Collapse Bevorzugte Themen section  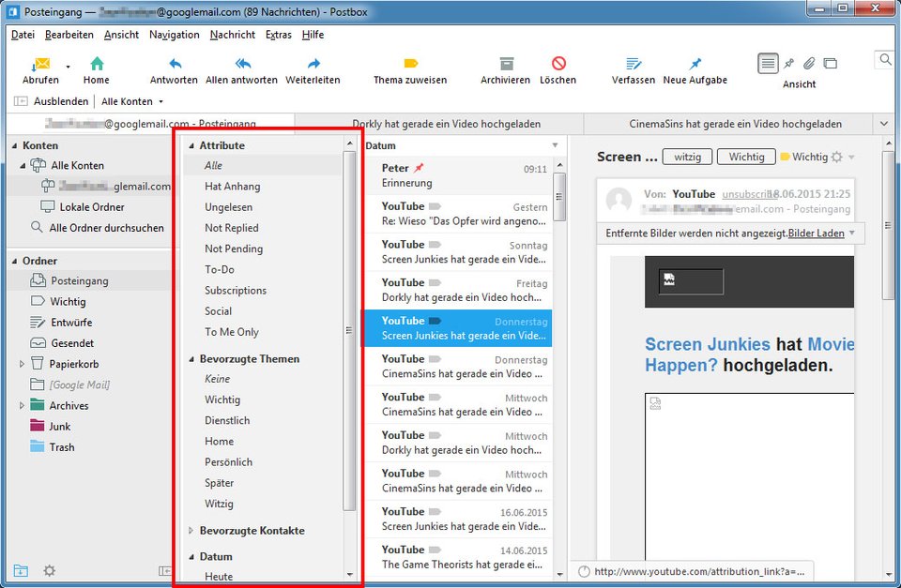[191, 359]
